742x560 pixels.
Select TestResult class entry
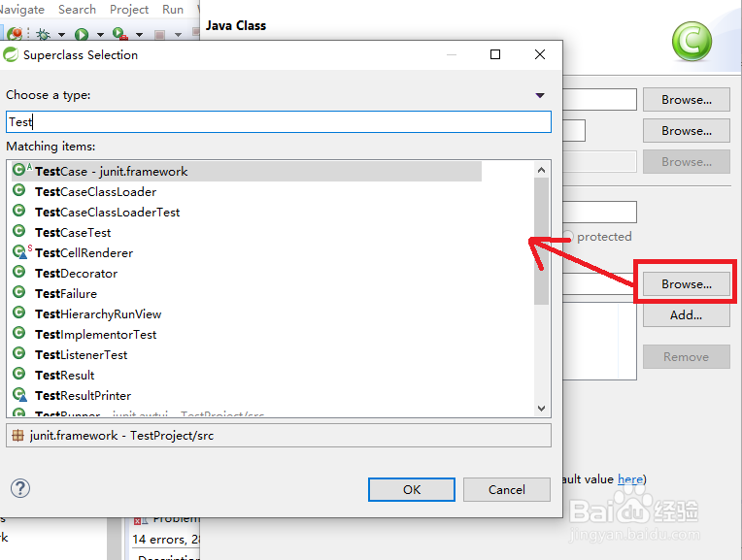point(65,375)
